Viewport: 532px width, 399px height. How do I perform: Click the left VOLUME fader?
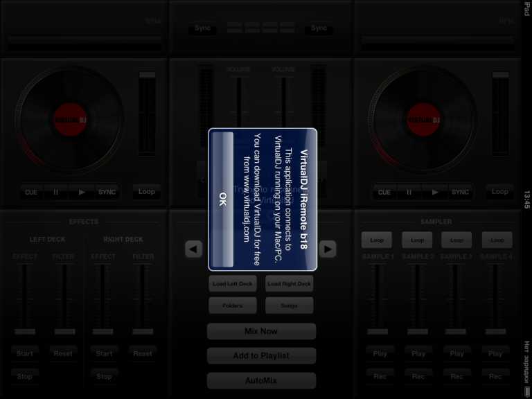point(239,102)
